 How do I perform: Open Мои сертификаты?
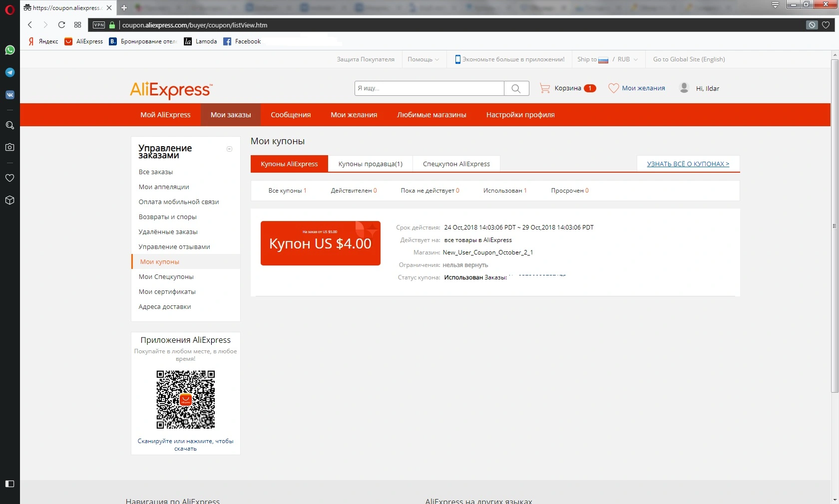[x=167, y=292]
